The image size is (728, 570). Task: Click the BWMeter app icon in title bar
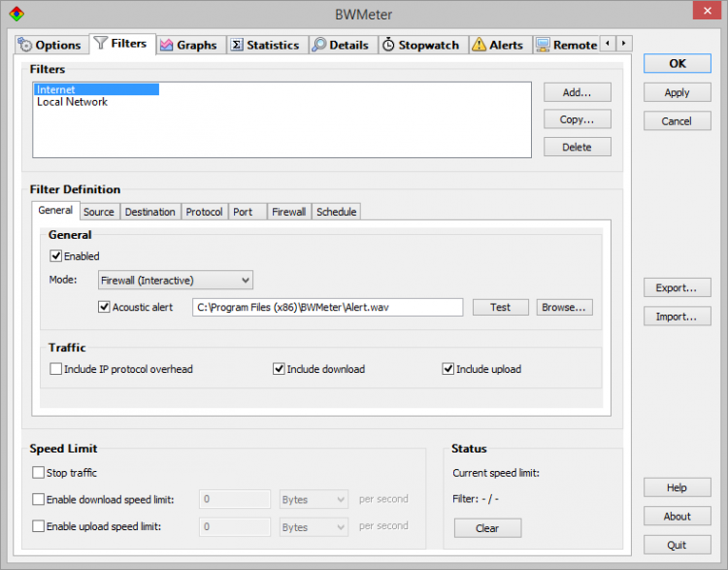click(x=17, y=14)
